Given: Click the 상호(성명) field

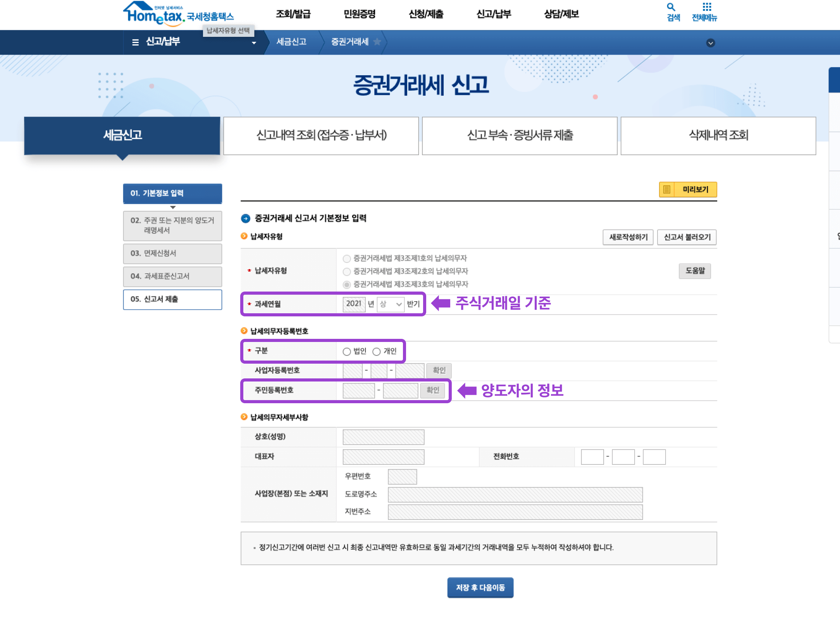Looking at the screenshot, I should (x=384, y=437).
